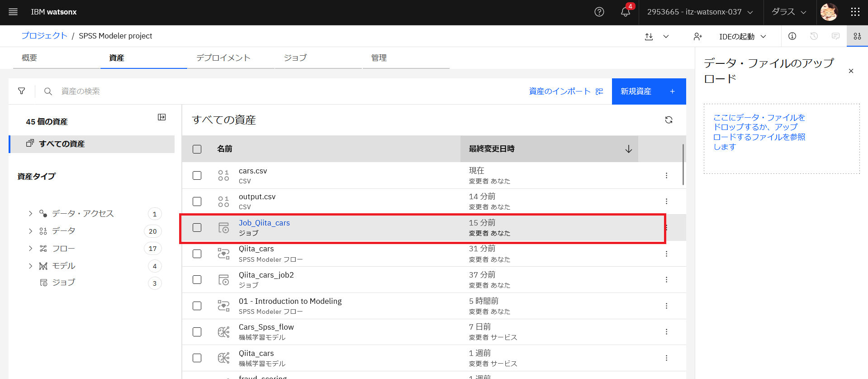This screenshot has height=379, width=868.
Task: Open overflow menu for output.csv
Action: 666,201
